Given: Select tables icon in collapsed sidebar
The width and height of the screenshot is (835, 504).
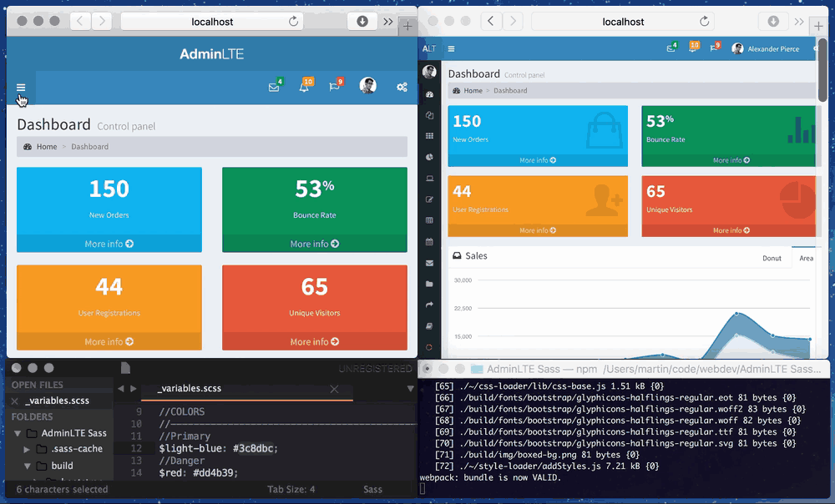Looking at the screenshot, I should (x=429, y=220).
